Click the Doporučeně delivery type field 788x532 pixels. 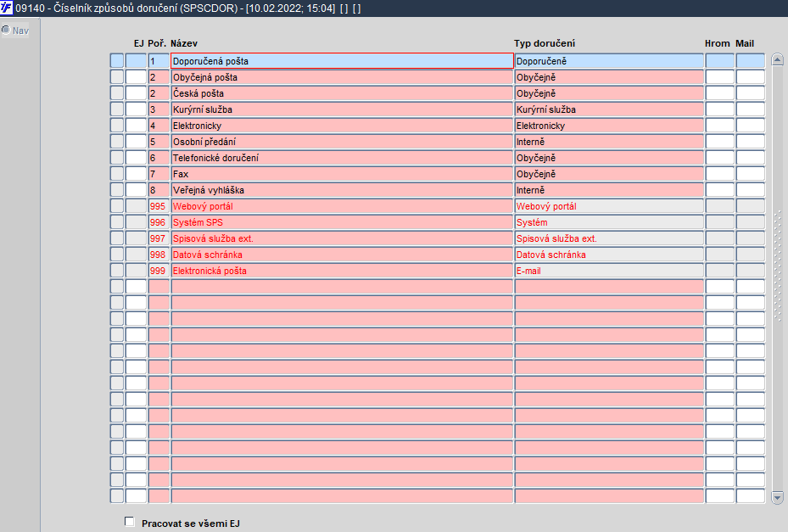tap(609, 61)
